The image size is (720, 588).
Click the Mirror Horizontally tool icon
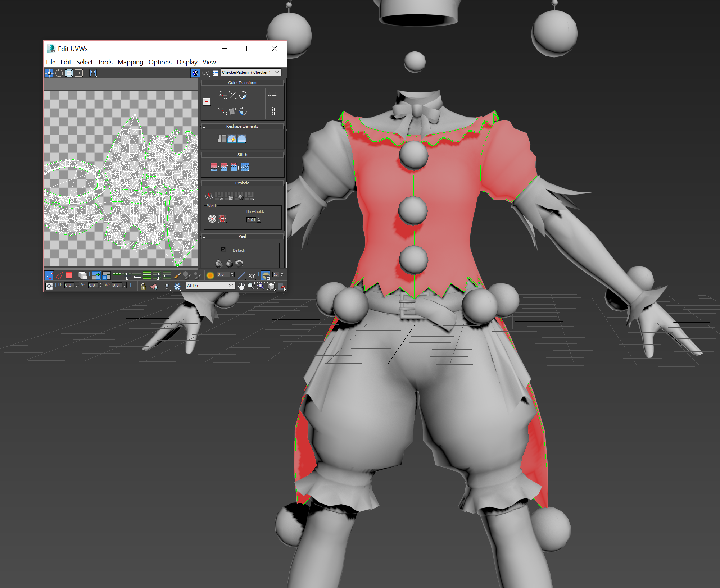[x=93, y=73]
